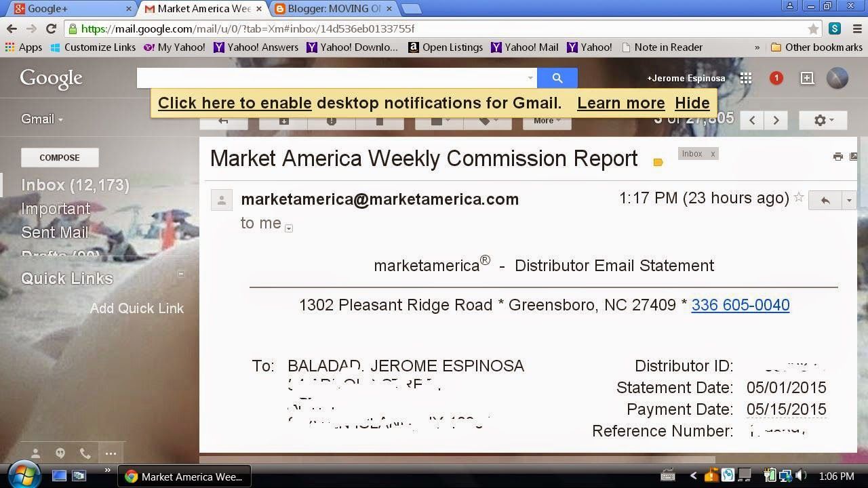Click the Add Quick Link link
The image size is (868, 488).
[x=137, y=308]
